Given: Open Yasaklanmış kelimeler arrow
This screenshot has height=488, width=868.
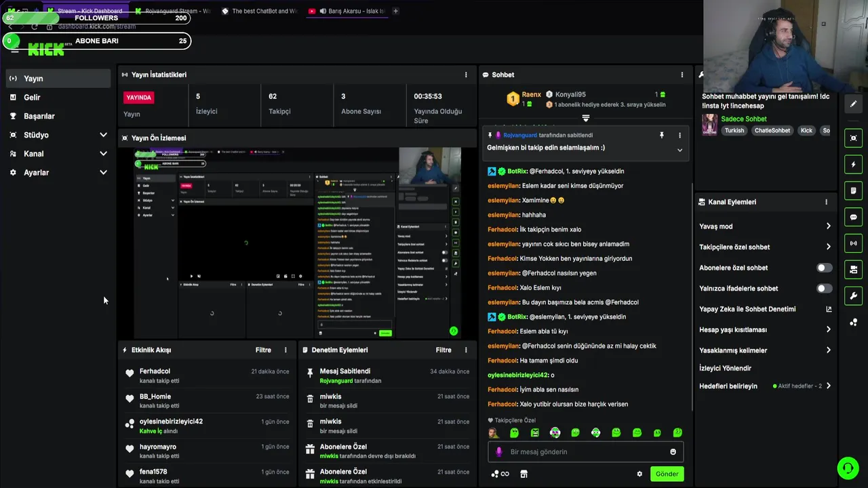Looking at the screenshot, I should 828,350.
